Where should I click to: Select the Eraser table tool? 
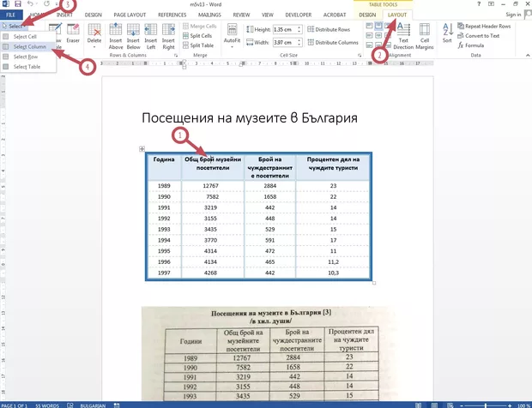click(73, 34)
